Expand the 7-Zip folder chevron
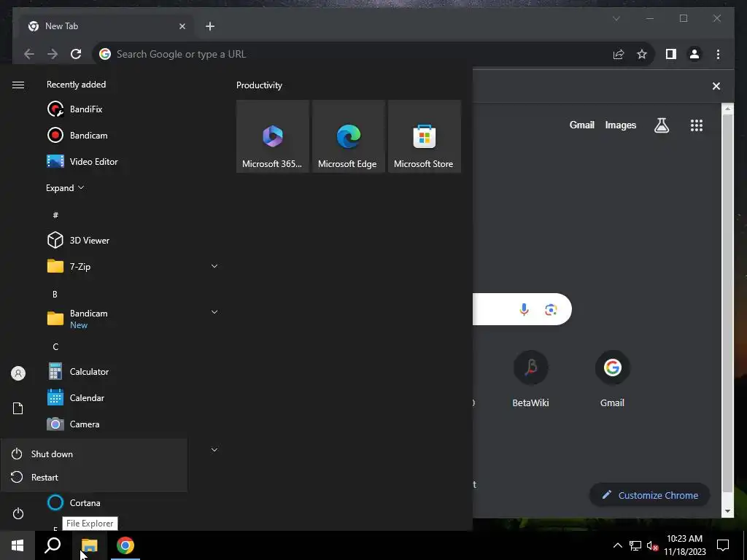The width and height of the screenshot is (747, 560). 214,266
